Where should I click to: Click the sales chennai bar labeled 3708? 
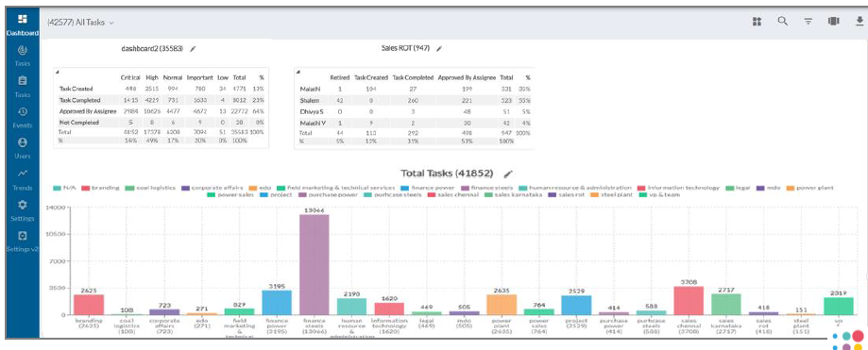tap(689, 300)
